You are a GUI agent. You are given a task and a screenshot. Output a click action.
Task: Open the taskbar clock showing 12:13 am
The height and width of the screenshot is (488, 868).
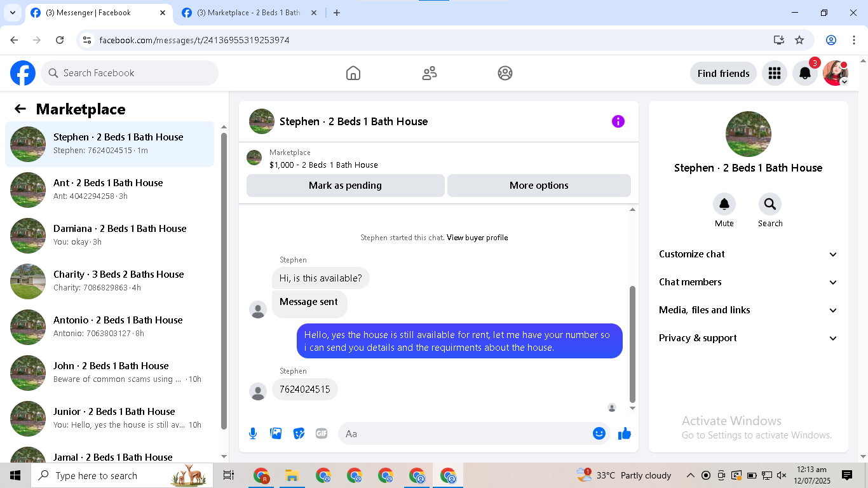(x=811, y=475)
